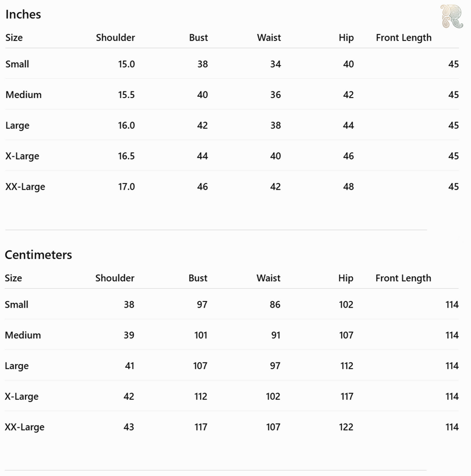The width and height of the screenshot is (471, 476).
Task: Click the Size header in Centimeters table
Action: click(x=13, y=278)
